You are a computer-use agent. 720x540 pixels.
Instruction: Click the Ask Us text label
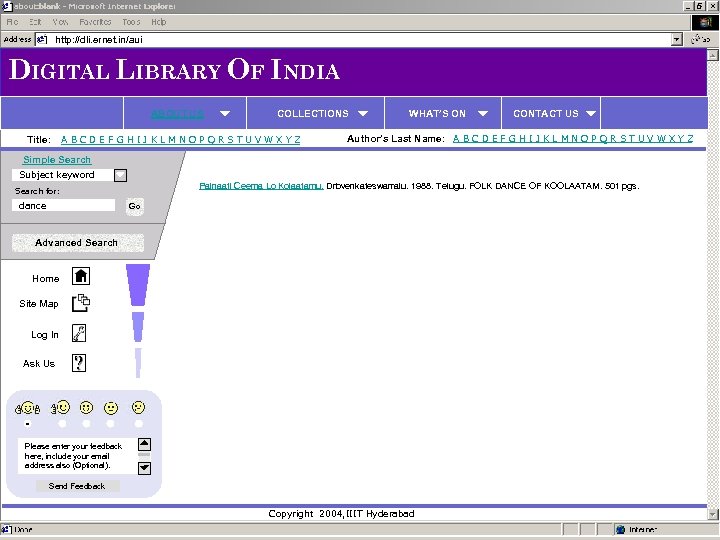tap(39, 364)
